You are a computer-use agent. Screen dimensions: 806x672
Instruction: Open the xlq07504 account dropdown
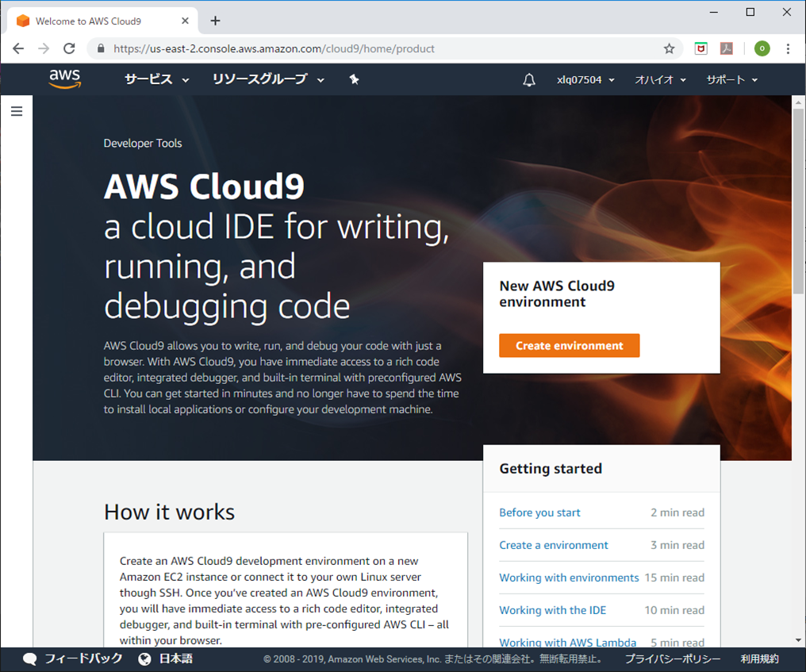pyautogui.click(x=585, y=79)
